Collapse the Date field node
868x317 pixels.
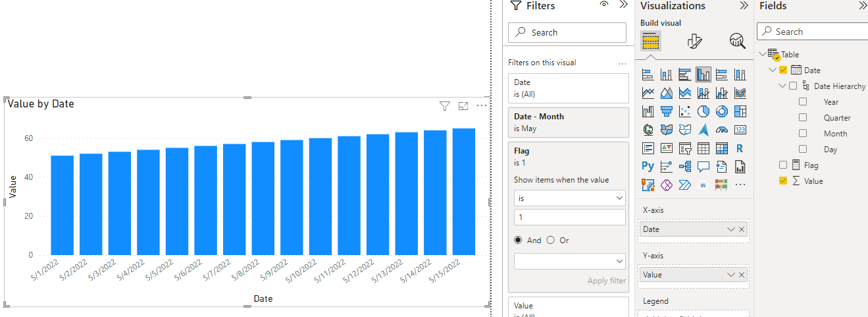click(x=772, y=70)
